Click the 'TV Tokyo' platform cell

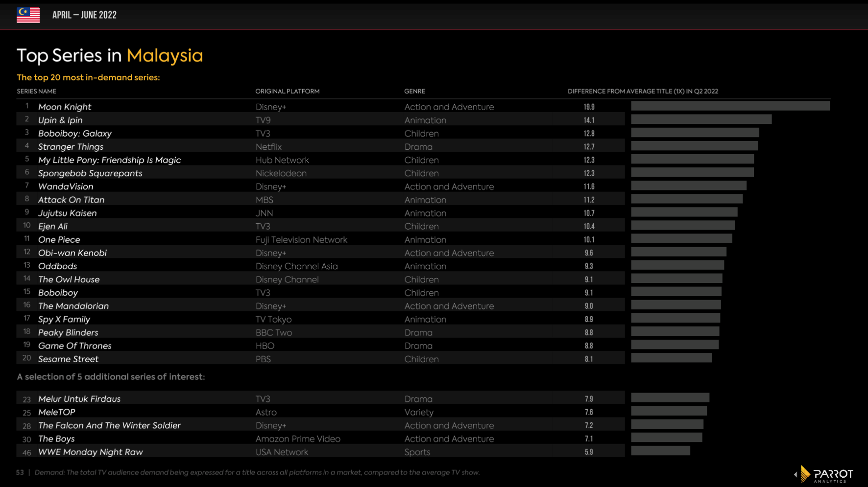[273, 319]
